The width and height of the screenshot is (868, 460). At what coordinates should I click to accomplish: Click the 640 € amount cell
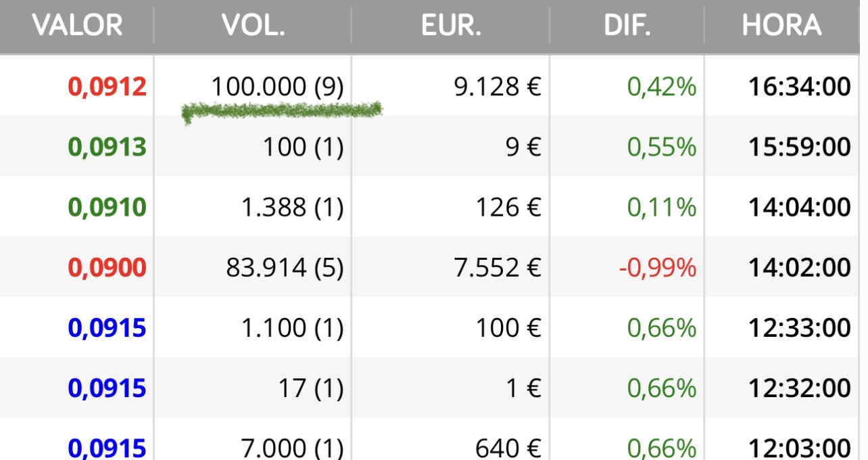click(508, 448)
